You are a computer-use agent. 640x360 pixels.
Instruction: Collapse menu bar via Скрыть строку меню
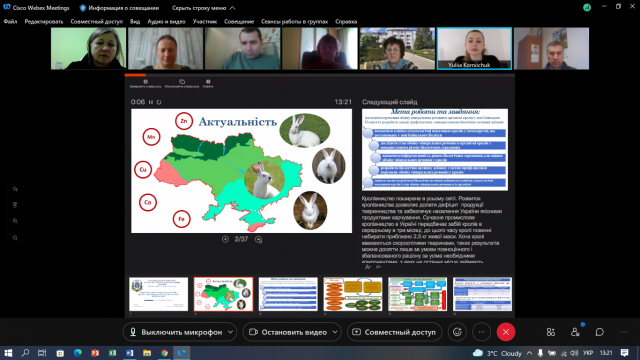point(204,8)
